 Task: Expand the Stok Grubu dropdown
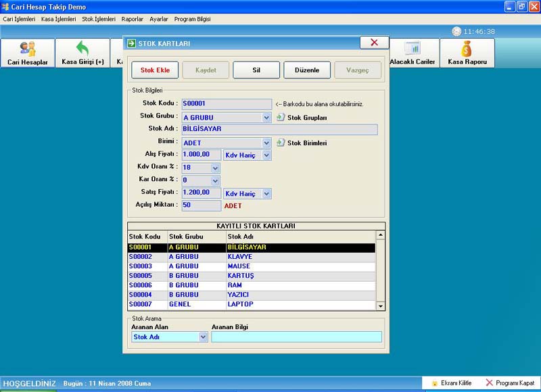tap(266, 118)
